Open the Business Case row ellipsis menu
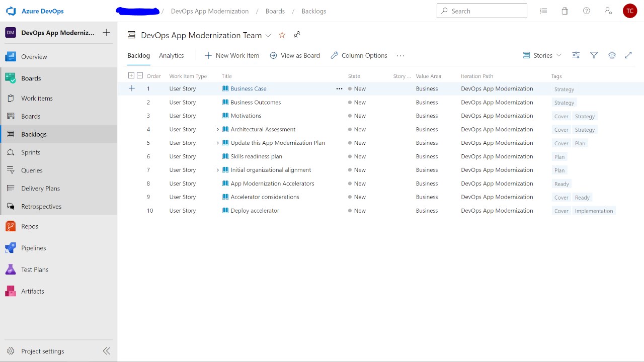644x362 pixels. (339, 88)
